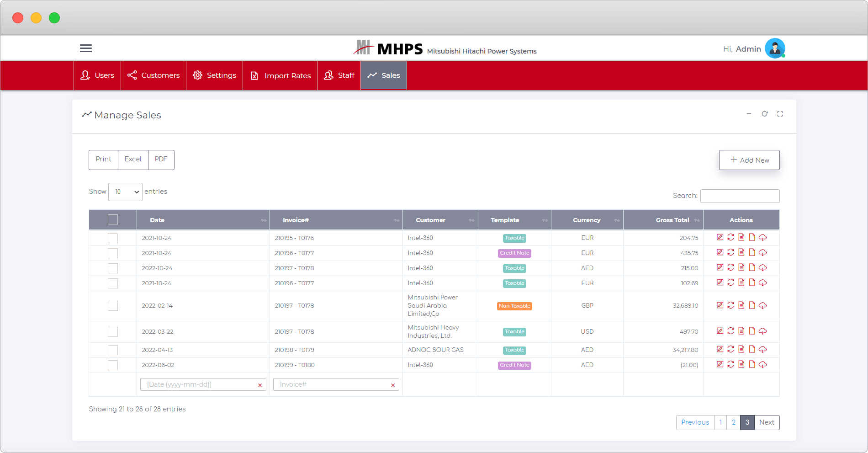Click the Next pagination button
Screen dimensions: 868x453
tap(767, 422)
